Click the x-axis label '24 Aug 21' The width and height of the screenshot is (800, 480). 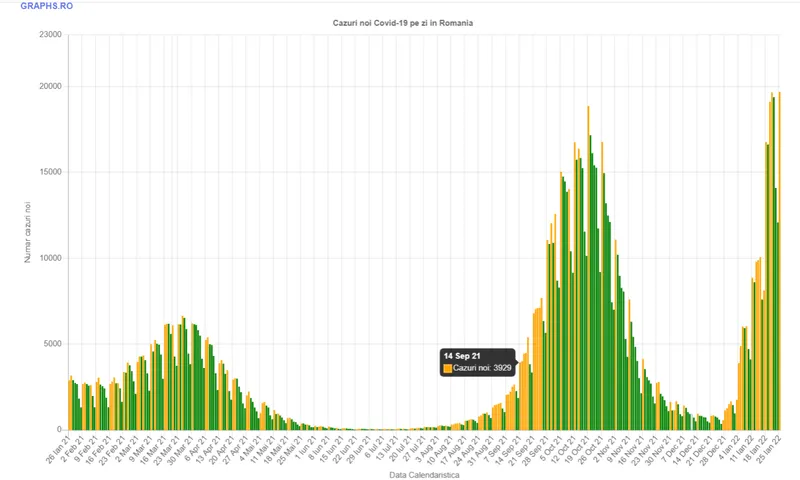468,449
